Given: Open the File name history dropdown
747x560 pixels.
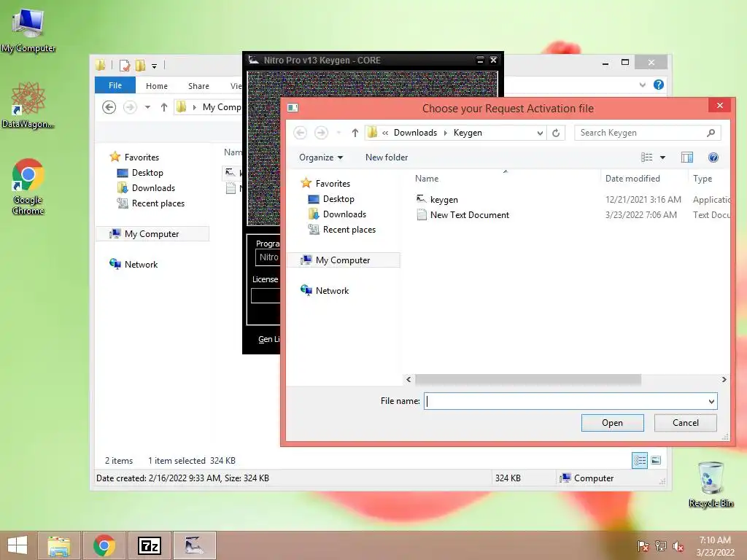Looking at the screenshot, I should point(711,402).
